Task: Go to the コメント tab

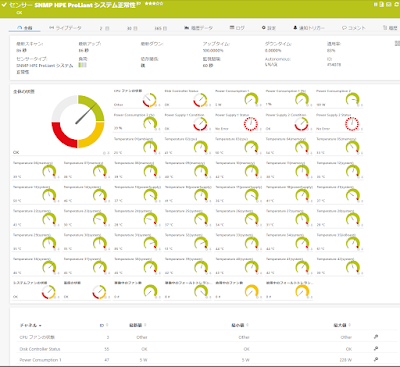Action: [354, 28]
